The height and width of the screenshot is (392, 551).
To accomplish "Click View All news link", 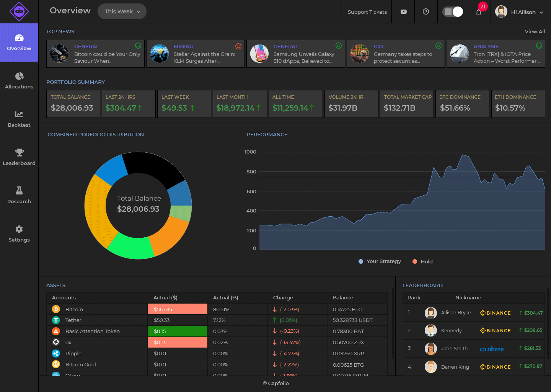I will (x=535, y=31).
